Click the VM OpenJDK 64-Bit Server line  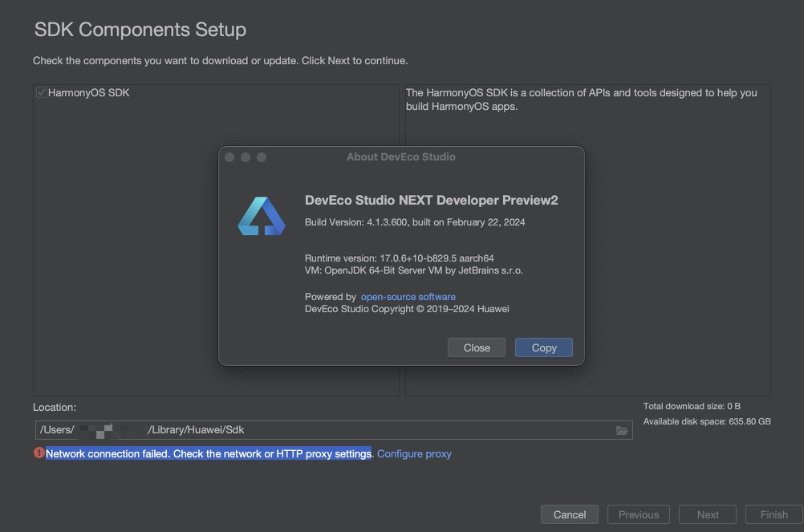[414, 270]
